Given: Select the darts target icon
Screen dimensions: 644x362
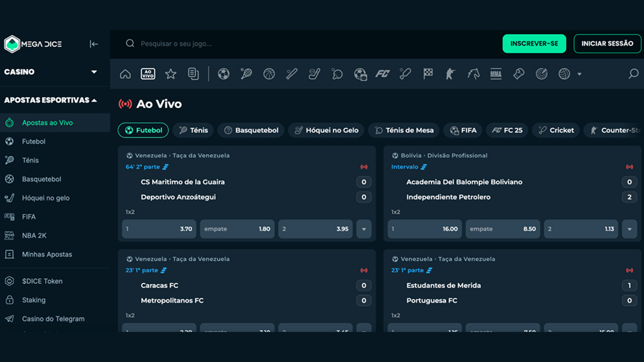Looking at the screenshot, I should click(541, 74).
